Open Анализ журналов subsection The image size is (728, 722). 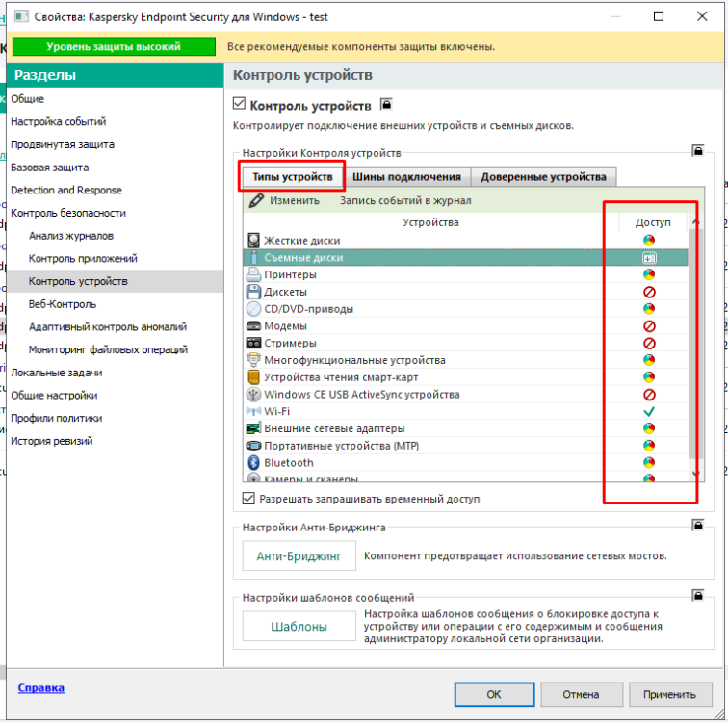click(x=71, y=236)
